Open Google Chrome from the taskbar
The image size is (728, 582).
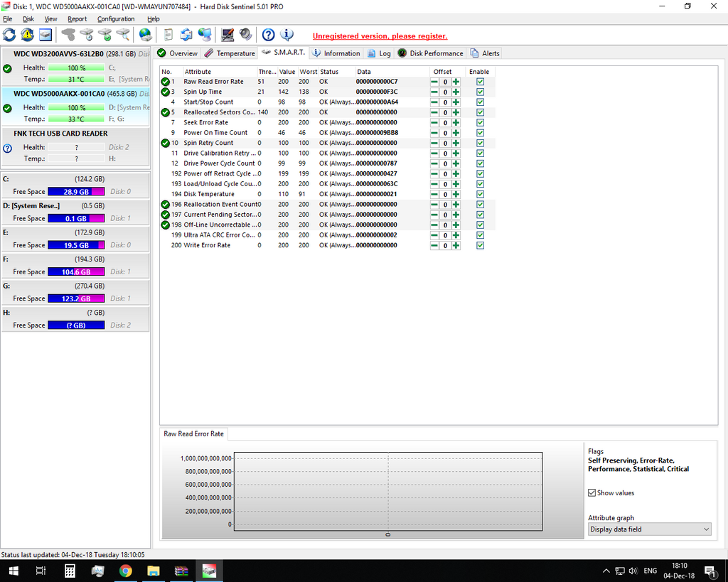coord(125,571)
